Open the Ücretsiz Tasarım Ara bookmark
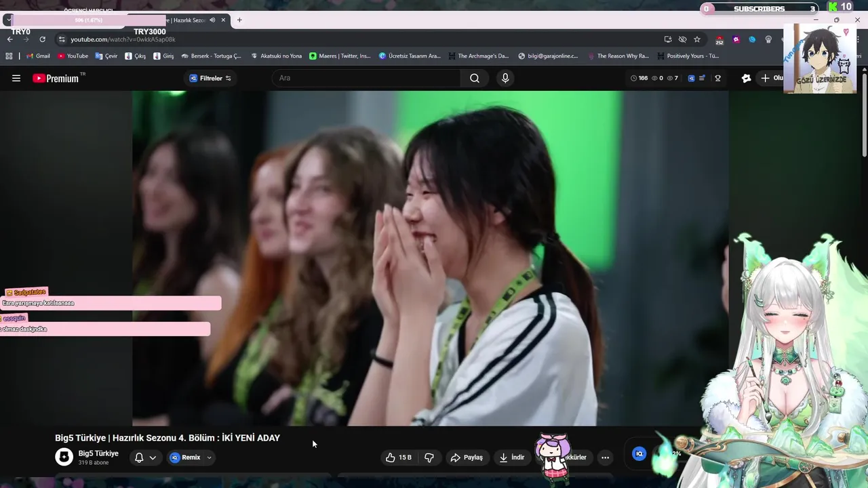 tap(410, 56)
